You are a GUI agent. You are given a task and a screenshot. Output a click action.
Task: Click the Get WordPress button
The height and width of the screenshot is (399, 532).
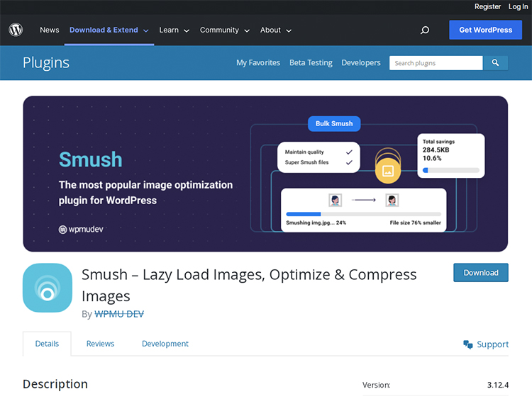(x=485, y=30)
